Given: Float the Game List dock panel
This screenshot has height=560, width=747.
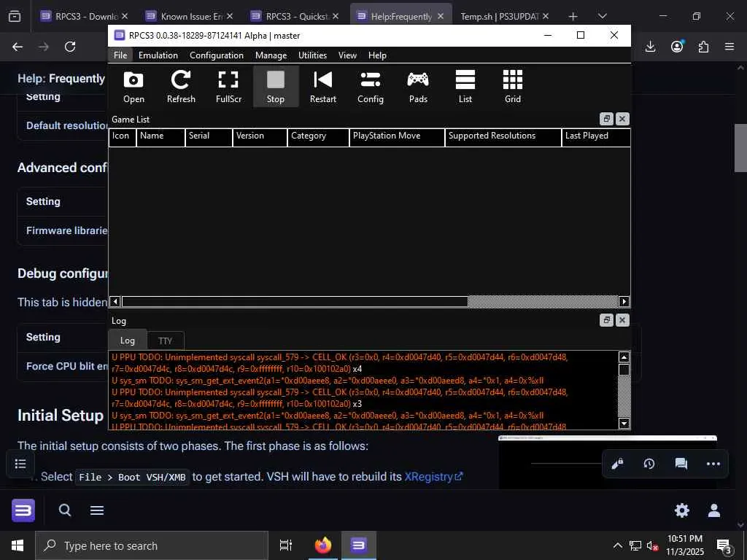Looking at the screenshot, I should 606,119.
